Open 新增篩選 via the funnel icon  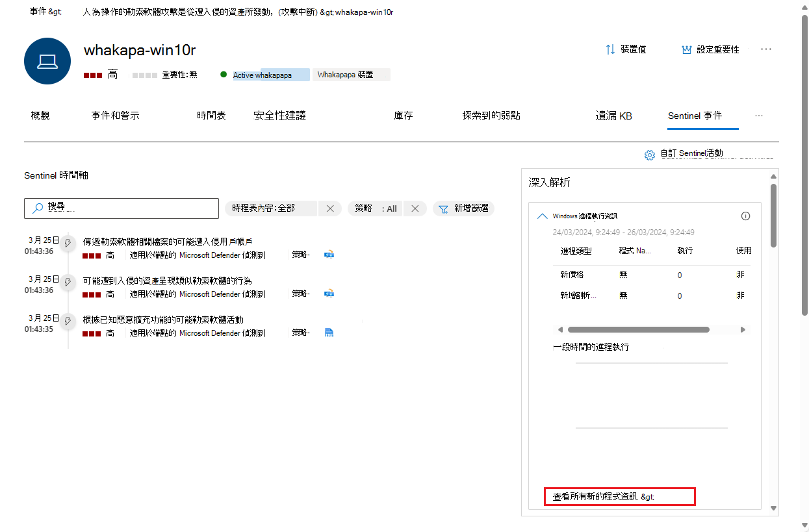(443, 209)
